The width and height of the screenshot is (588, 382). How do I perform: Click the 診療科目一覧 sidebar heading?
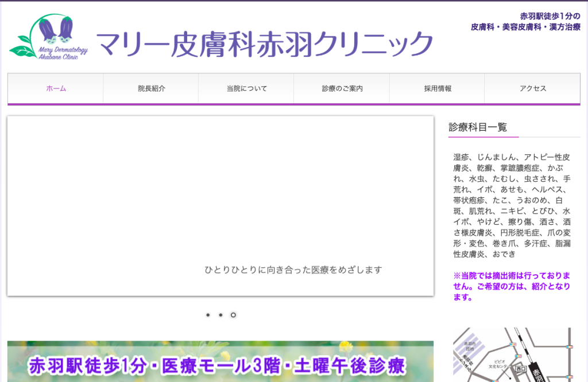pyautogui.click(x=478, y=127)
